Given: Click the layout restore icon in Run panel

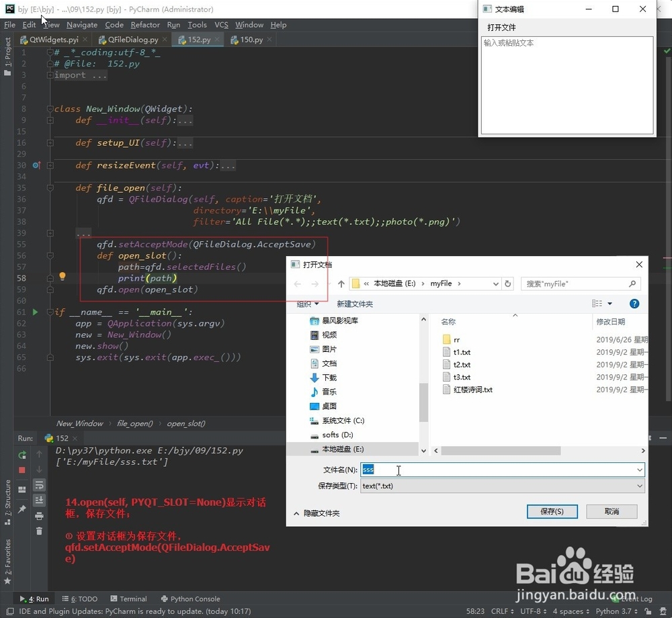Looking at the screenshot, I should tap(22, 490).
